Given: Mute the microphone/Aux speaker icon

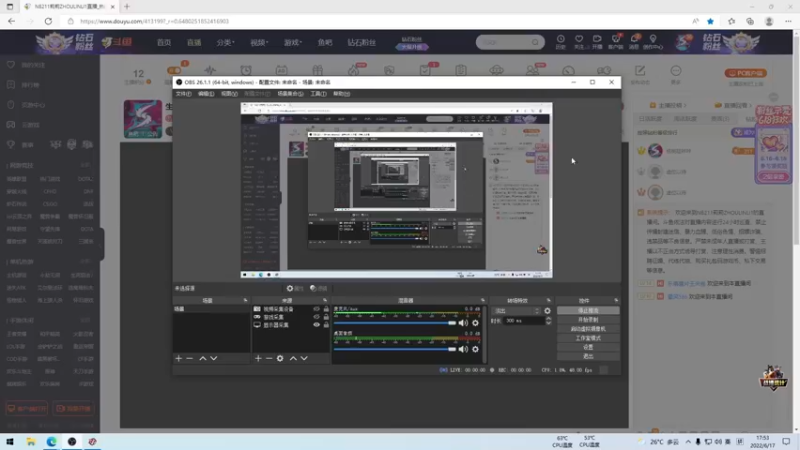Looking at the screenshot, I should tap(463, 323).
